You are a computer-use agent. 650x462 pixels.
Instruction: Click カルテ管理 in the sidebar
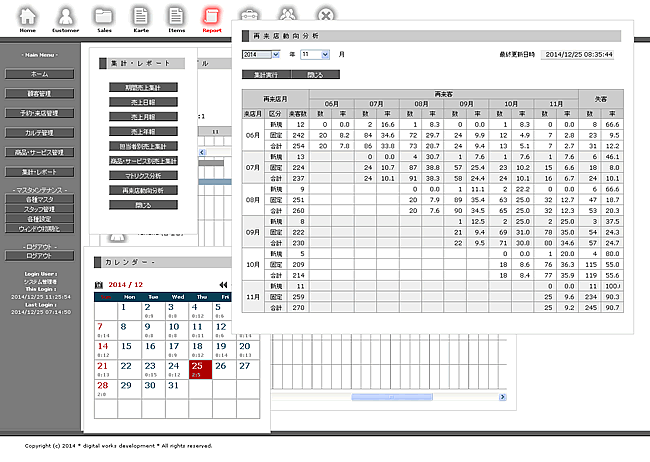click(40, 133)
